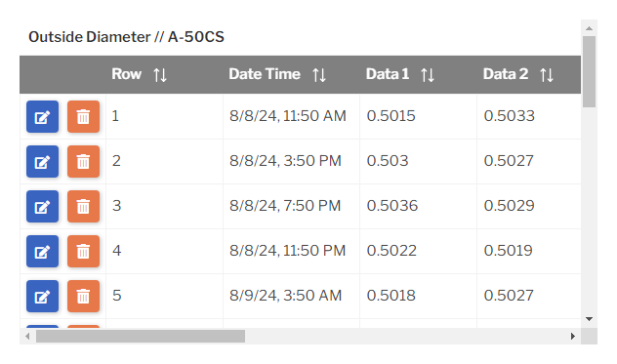Click the vertical scrollbar up arrow
Image resolution: width=617 pixels, height=364 pixels.
(589, 28)
